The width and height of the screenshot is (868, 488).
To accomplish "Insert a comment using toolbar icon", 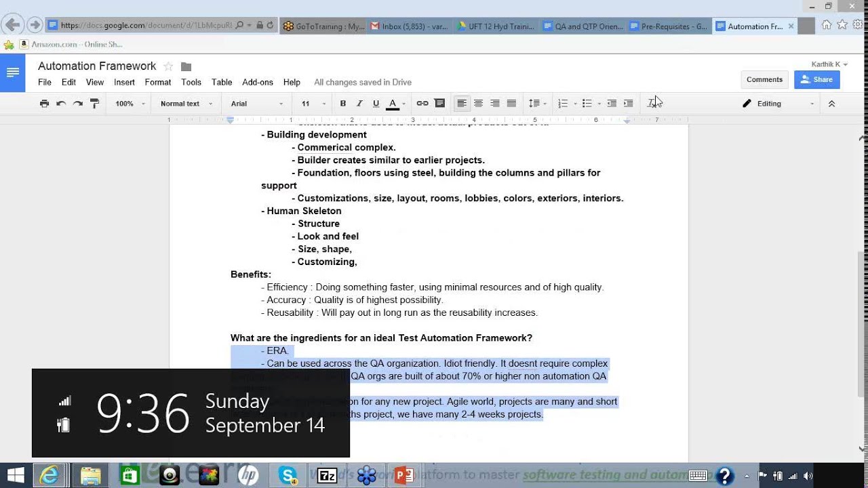I will coord(439,104).
